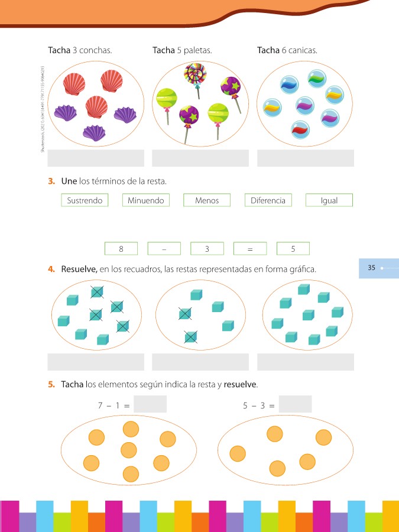Click the purple shell at bottom
Viewport: 399px width, 532px height.
point(94,133)
